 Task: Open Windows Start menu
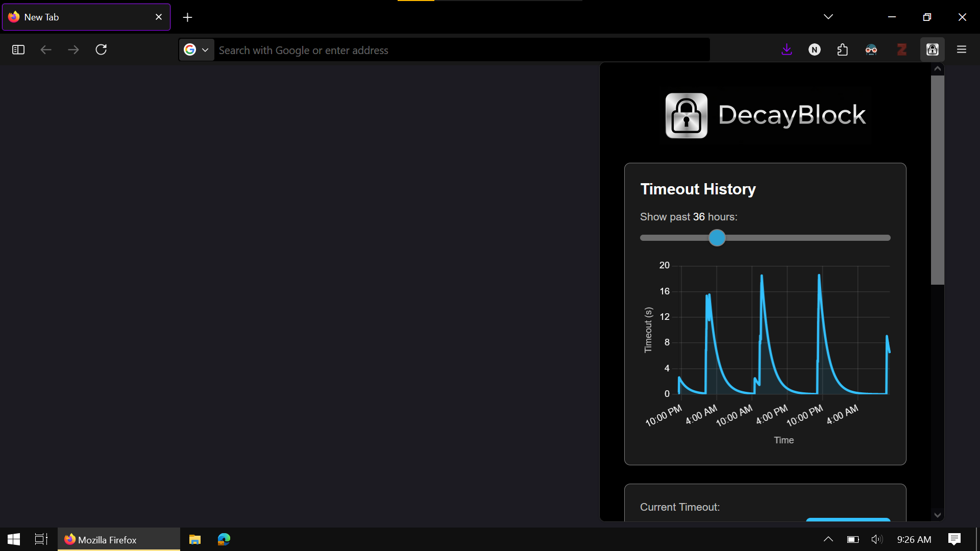point(14,539)
